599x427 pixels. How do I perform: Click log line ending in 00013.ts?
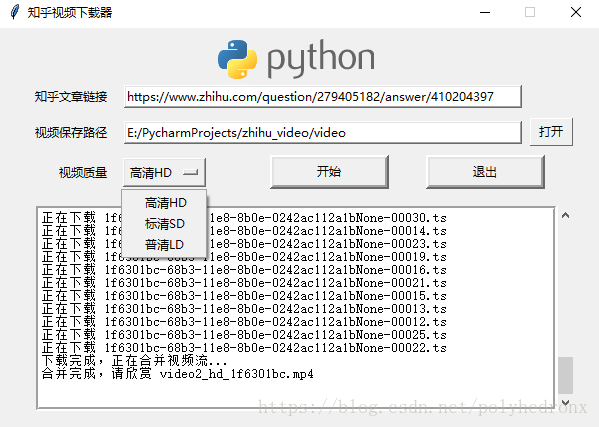pyautogui.click(x=244, y=309)
